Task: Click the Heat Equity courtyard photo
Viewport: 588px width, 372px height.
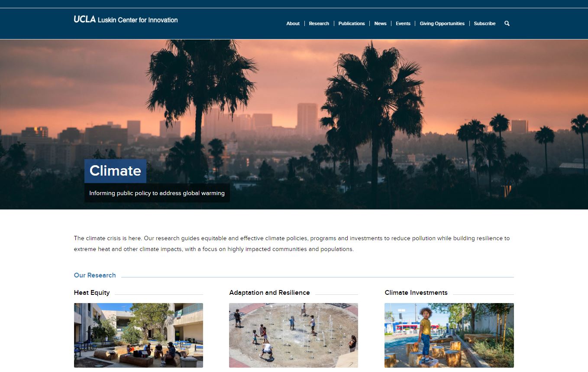Action: pos(139,335)
